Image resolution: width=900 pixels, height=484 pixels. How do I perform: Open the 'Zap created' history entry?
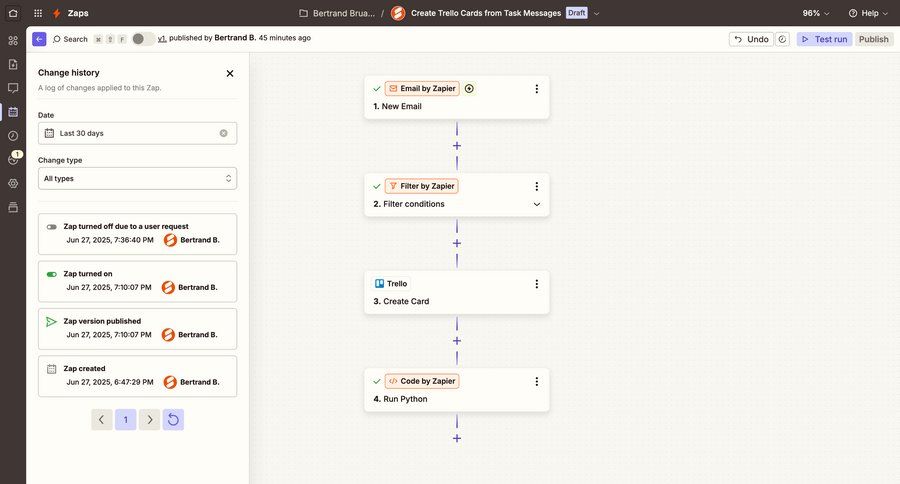[137, 376]
